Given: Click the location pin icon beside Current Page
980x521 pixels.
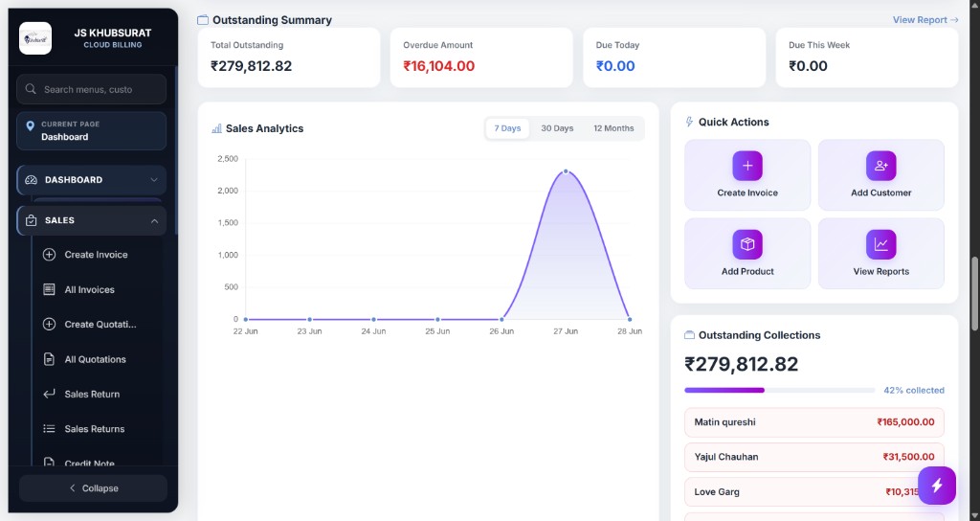Looking at the screenshot, I should coord(30,125).
